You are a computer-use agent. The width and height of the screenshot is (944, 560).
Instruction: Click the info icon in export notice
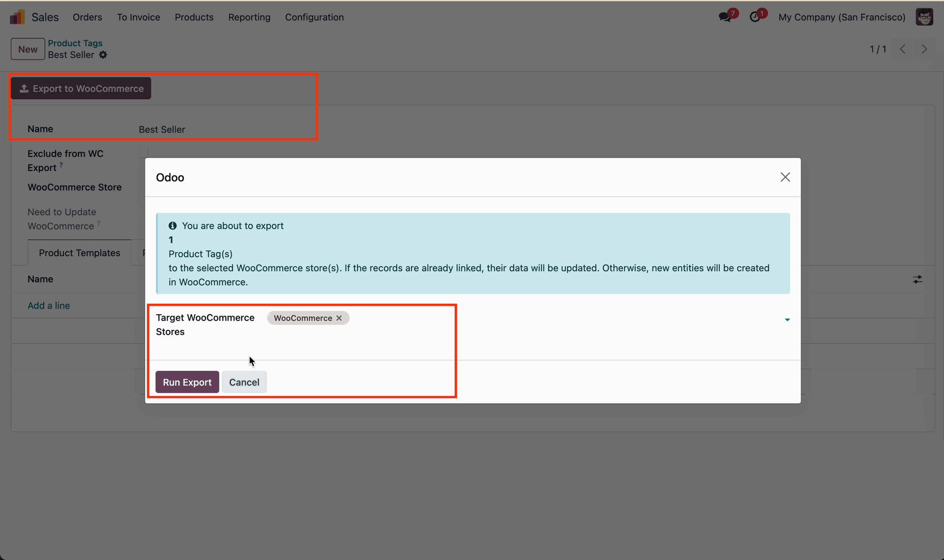pyautogui.click(x=173, y=226)
